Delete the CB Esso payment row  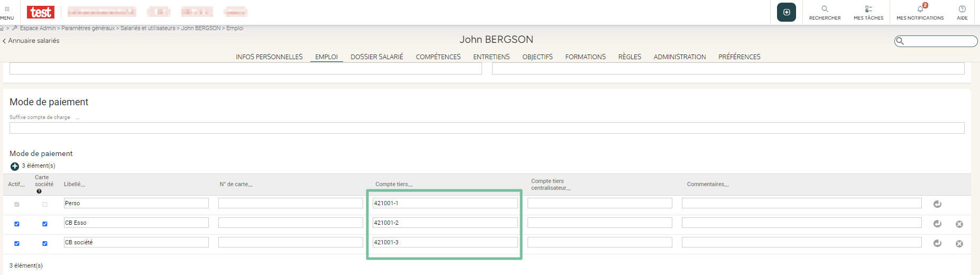coord(959,224)
